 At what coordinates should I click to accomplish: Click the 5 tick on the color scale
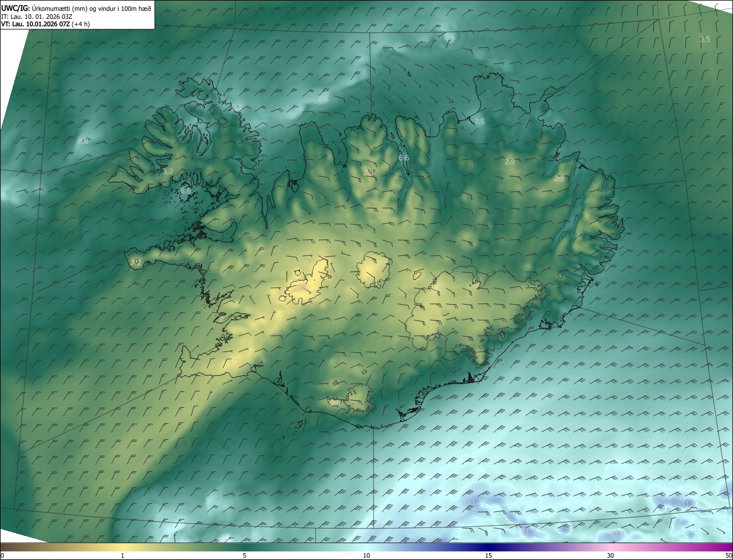[245, 555]
